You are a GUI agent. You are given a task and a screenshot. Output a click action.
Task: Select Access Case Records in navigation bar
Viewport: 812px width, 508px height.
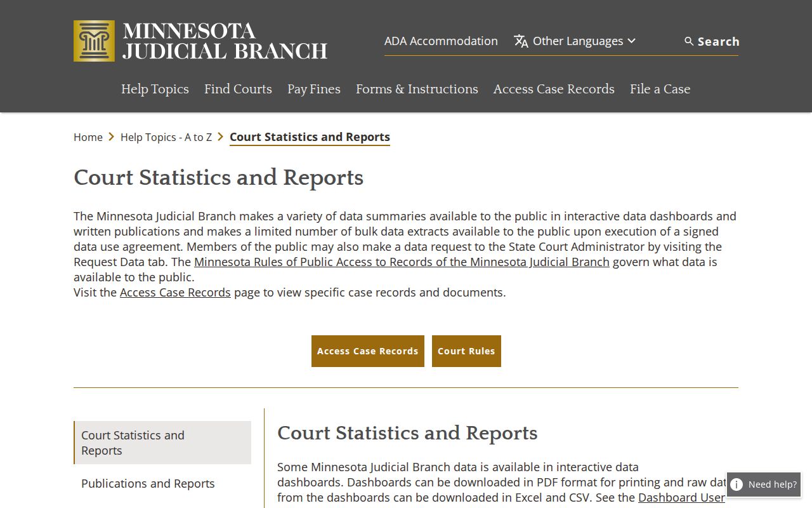point(554,89)
